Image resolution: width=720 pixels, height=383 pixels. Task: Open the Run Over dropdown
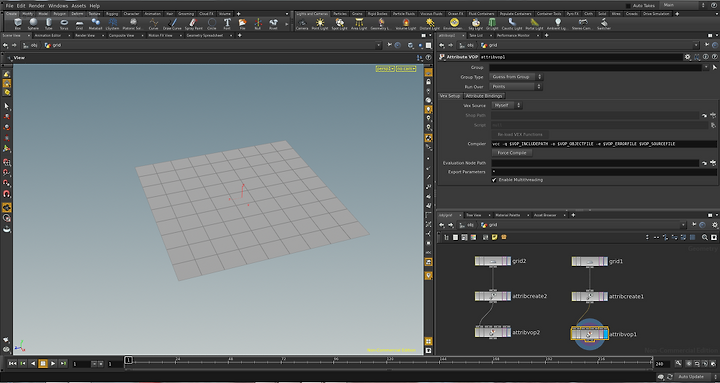pos(516,86)
